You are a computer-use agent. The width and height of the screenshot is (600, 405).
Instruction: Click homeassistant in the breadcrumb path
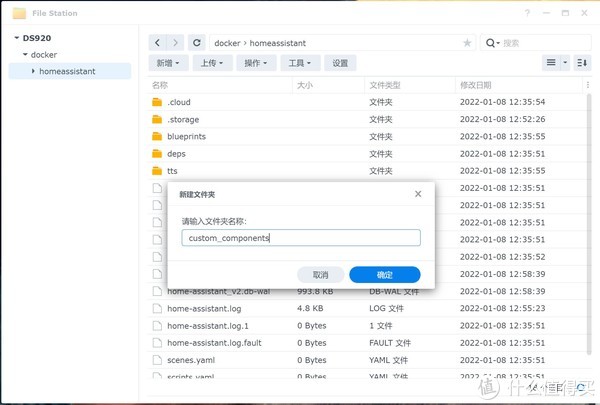click(278, 43)
